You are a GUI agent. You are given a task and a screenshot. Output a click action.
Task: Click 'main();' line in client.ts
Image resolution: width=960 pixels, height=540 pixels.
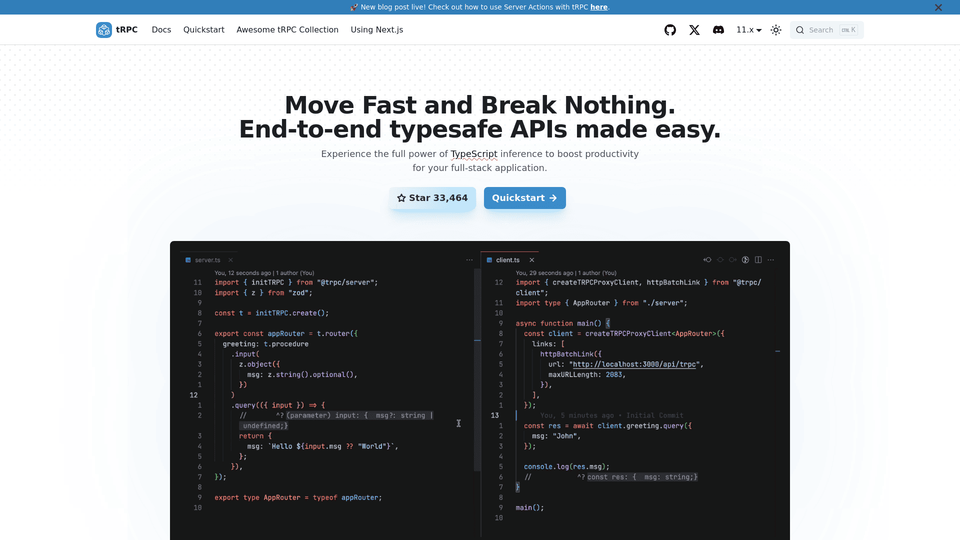(x=530, y=508)
